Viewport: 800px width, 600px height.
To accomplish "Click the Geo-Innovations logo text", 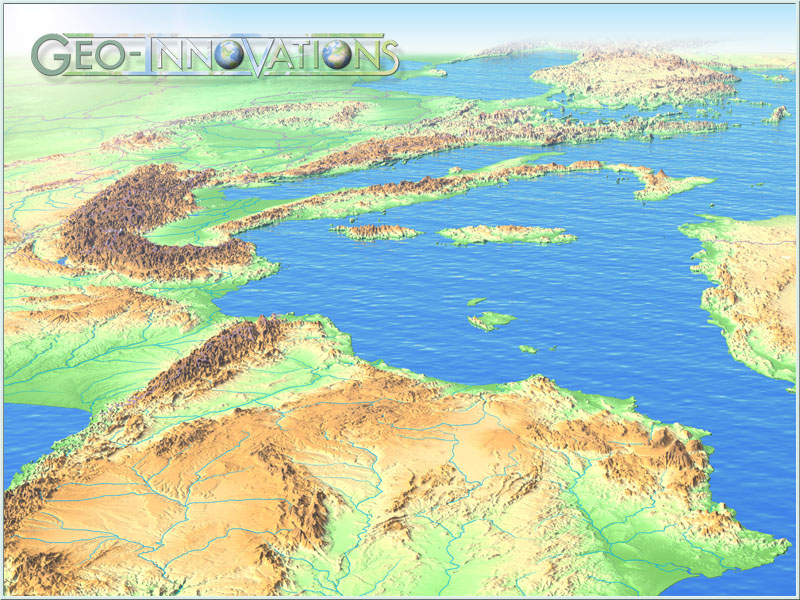I will [215, 55].
